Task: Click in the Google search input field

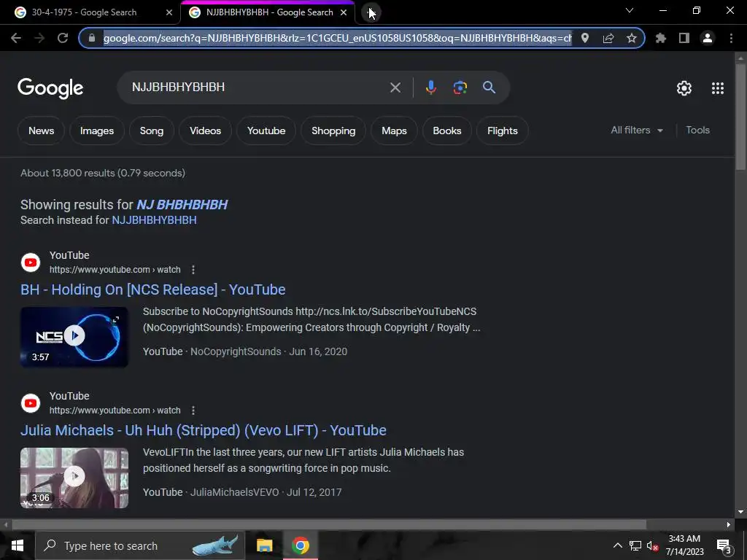Action: (x=258, y=87)
